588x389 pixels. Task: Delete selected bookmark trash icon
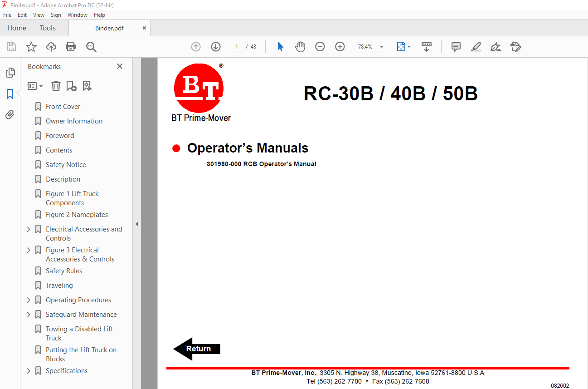(56, 86)
